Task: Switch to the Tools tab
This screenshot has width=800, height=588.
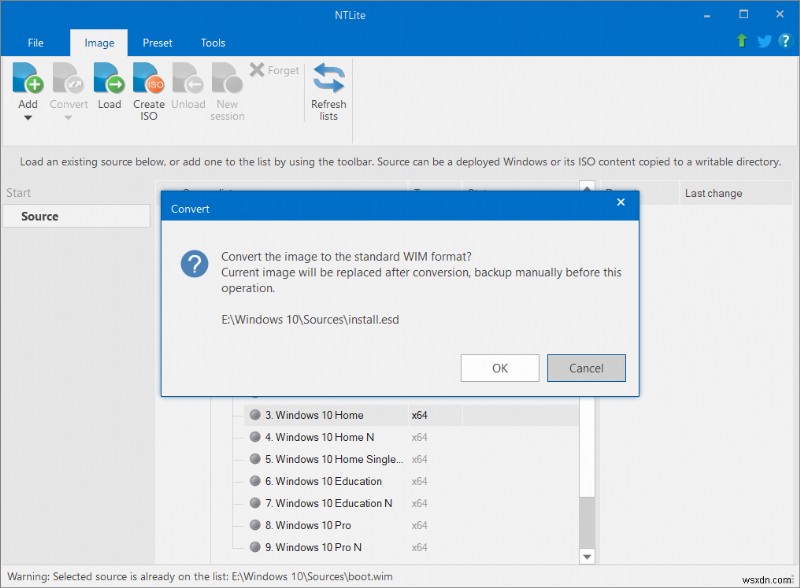Action: (212, 43)
